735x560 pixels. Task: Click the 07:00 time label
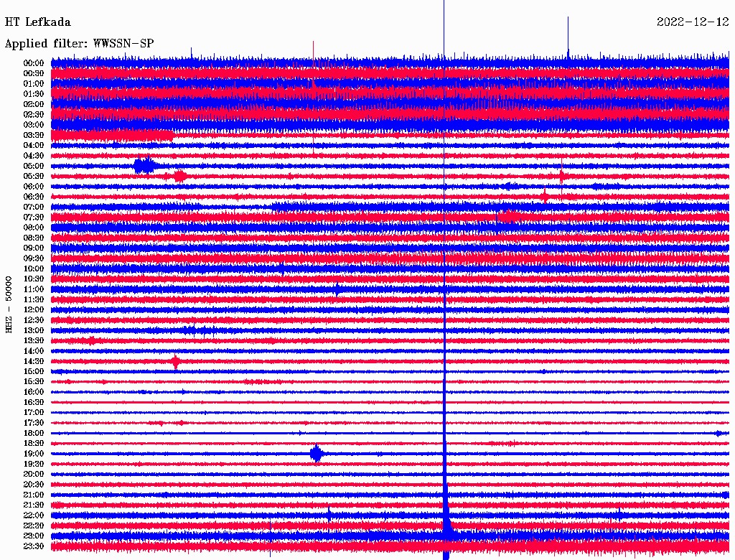34,207
